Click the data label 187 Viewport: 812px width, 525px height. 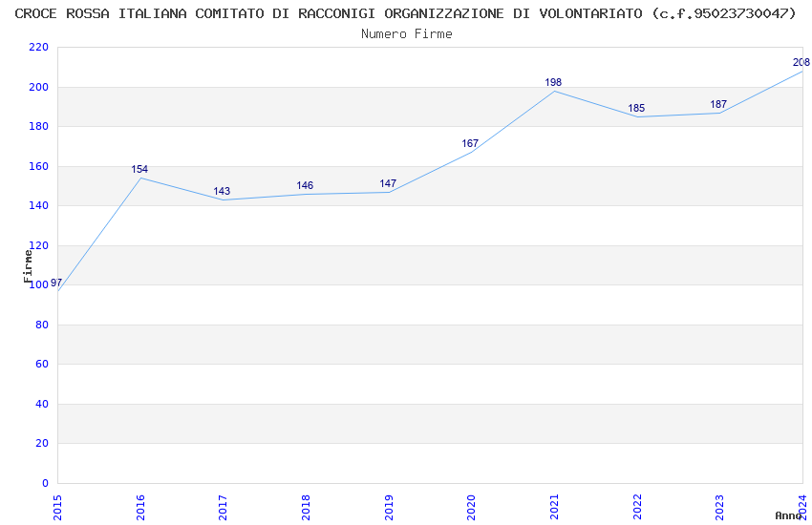718,104
